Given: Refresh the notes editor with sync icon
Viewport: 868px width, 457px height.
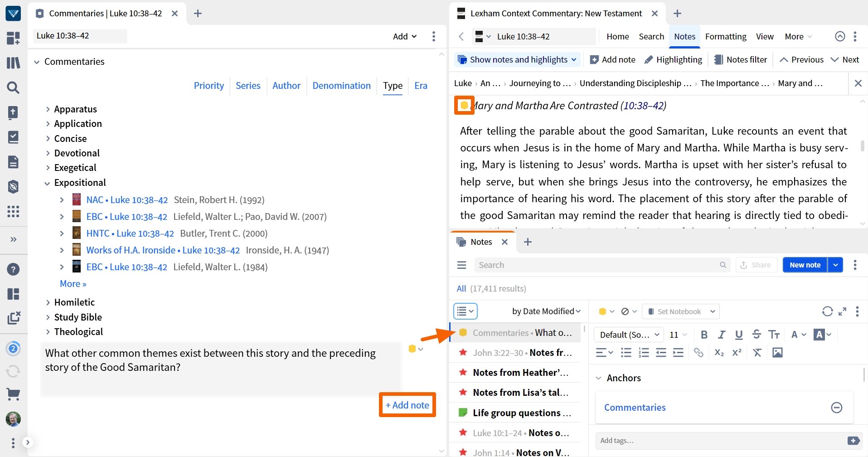Looking at the screenshot, I should (x=827, y=311).
